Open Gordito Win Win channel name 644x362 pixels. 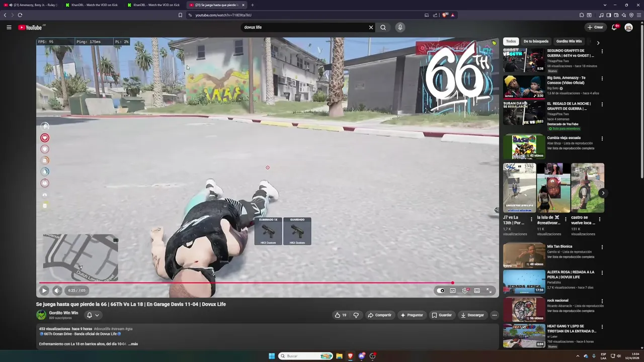pyautogui.click(x=63, y=313)
